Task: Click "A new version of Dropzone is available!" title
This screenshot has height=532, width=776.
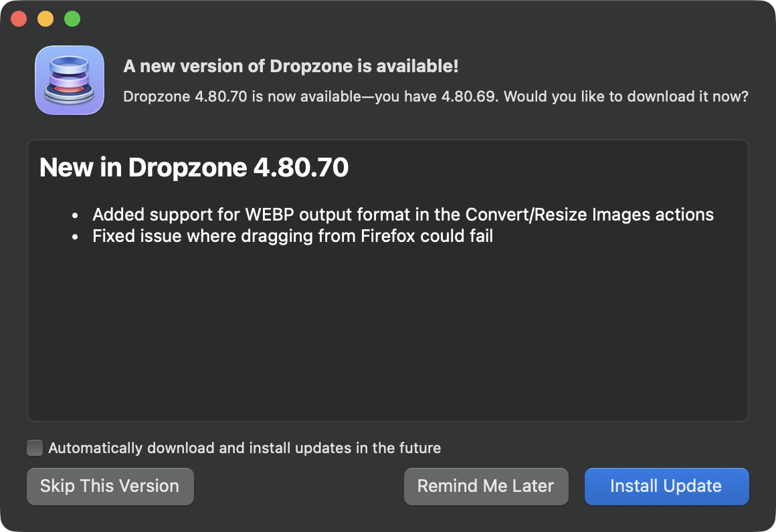Action: 291,66
